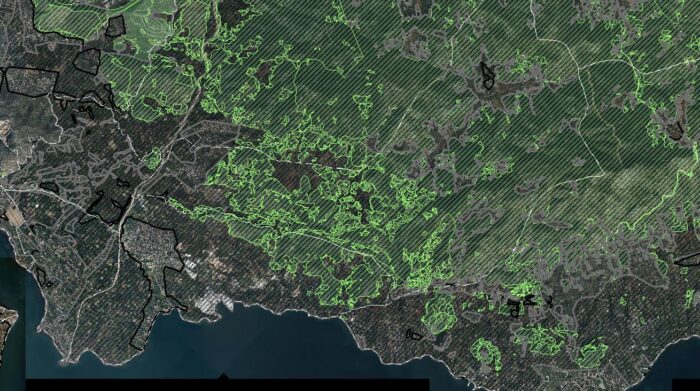Click the small triangular notch above the bottom bar
The width and height of the screenshot is (700, 391).
(x=224, y=377)
